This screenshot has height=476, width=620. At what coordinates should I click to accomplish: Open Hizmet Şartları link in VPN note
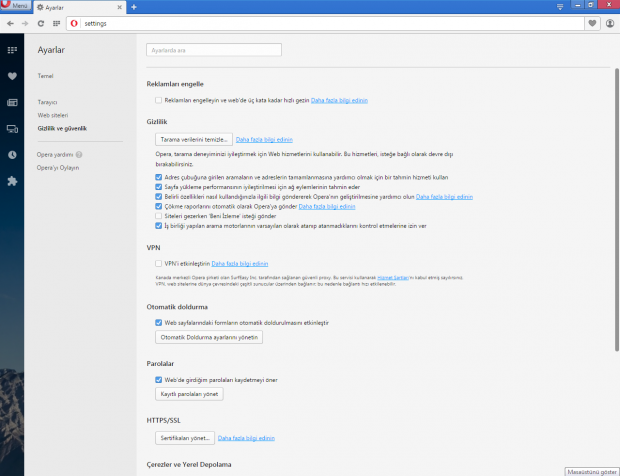tap(393, 278)
